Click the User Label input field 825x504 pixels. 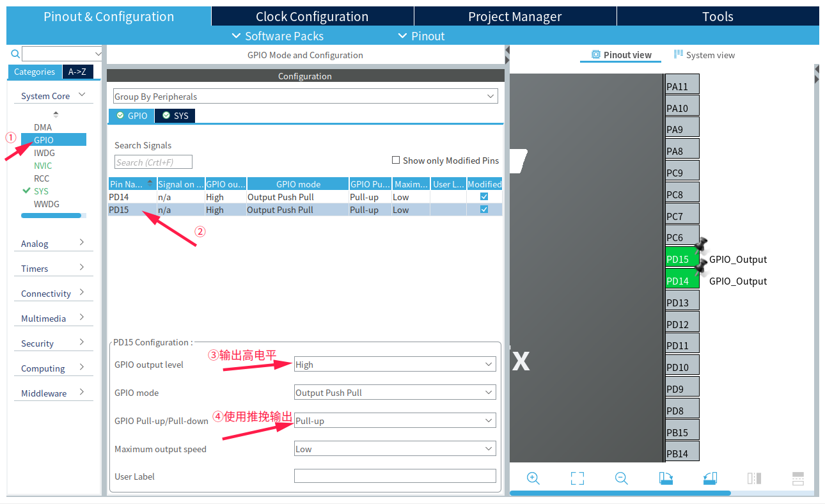[x=395, y=476]
